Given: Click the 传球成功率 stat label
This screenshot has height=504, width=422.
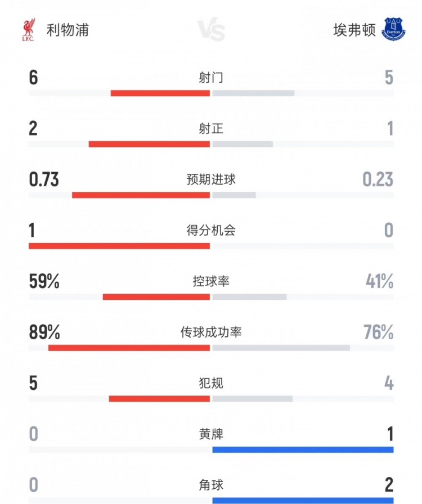Looking at the screenshot, I should 211,332.
